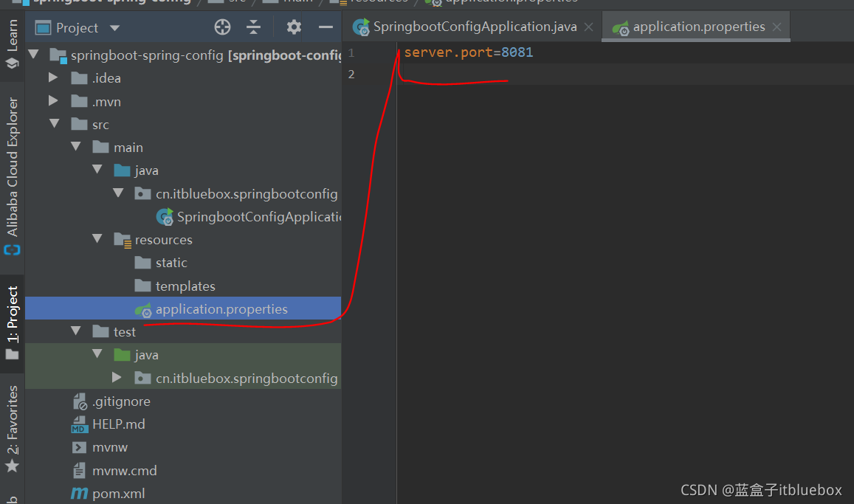
Task: Click the MD icon of HELP.md
Action: (x=80, y=424)
